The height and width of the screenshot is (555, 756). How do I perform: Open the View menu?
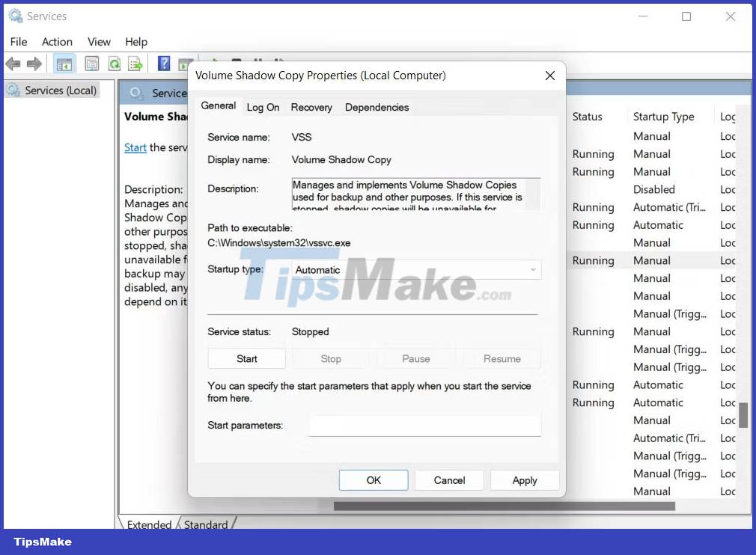pyautogui.click(x=98, y=42)
